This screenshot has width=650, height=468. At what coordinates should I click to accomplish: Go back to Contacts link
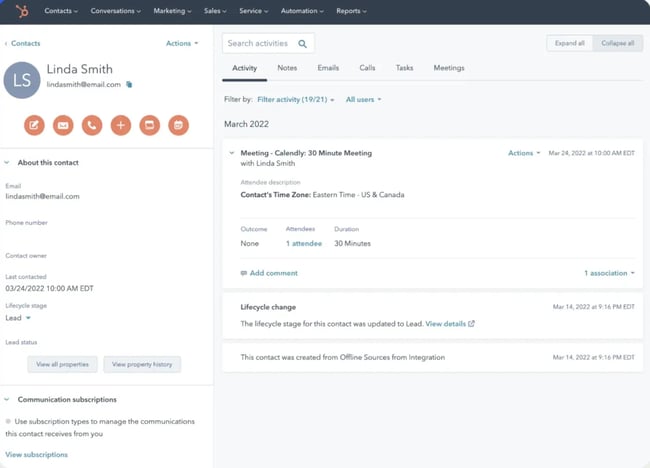26,44
